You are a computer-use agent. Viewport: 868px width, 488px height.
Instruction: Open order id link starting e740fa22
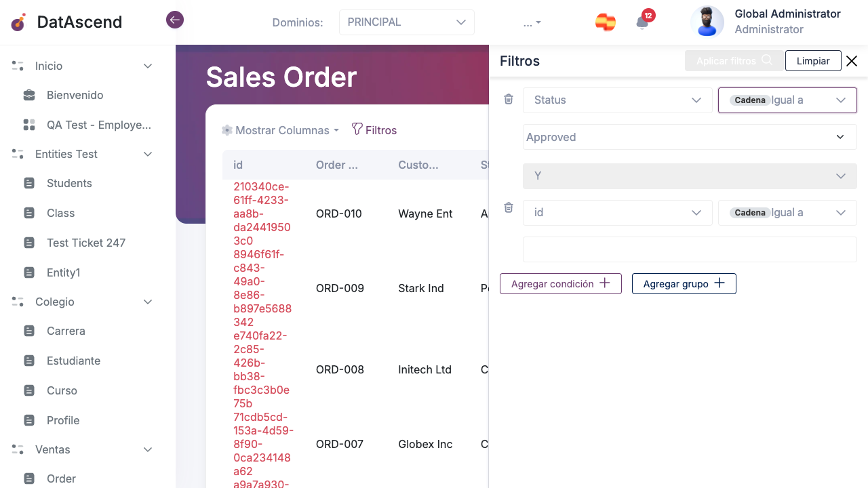click(262, 369)
